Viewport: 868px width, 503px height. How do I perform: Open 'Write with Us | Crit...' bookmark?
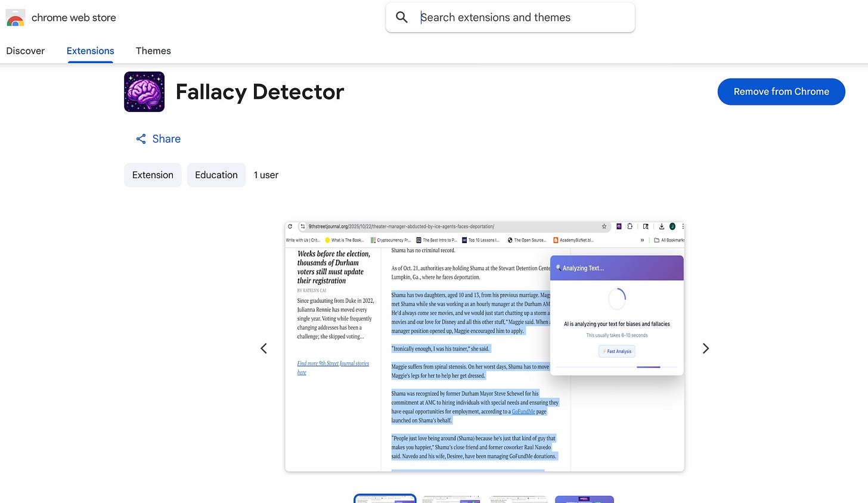coord(303,240)
